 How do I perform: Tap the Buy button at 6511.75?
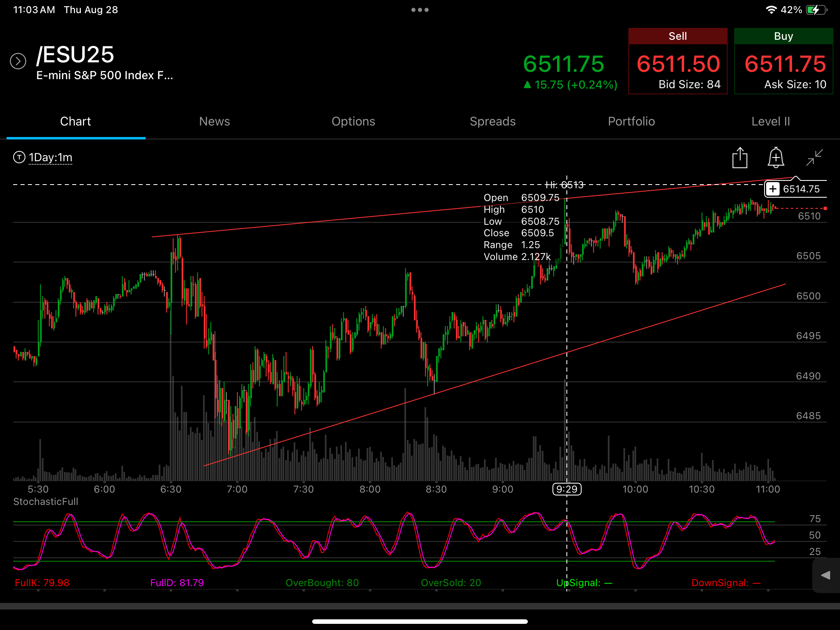(x=784, y=61)
